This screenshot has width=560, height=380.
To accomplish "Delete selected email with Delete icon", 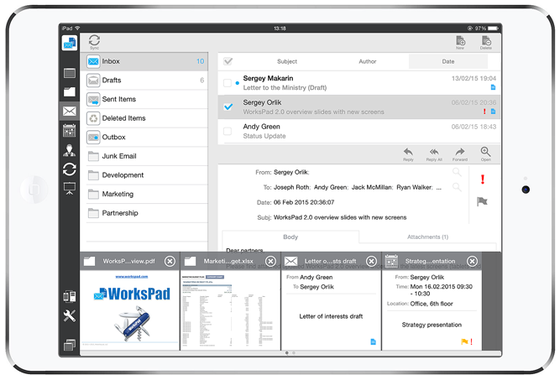I will (486, 42).
